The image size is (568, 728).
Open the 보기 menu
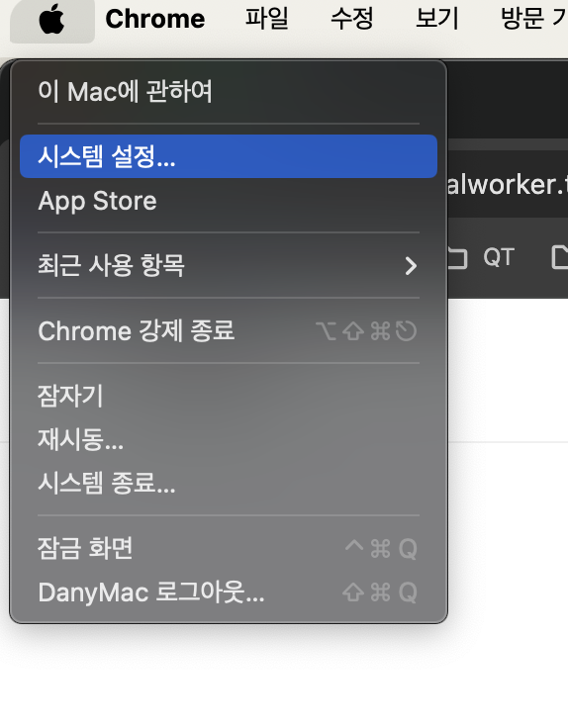437,20
